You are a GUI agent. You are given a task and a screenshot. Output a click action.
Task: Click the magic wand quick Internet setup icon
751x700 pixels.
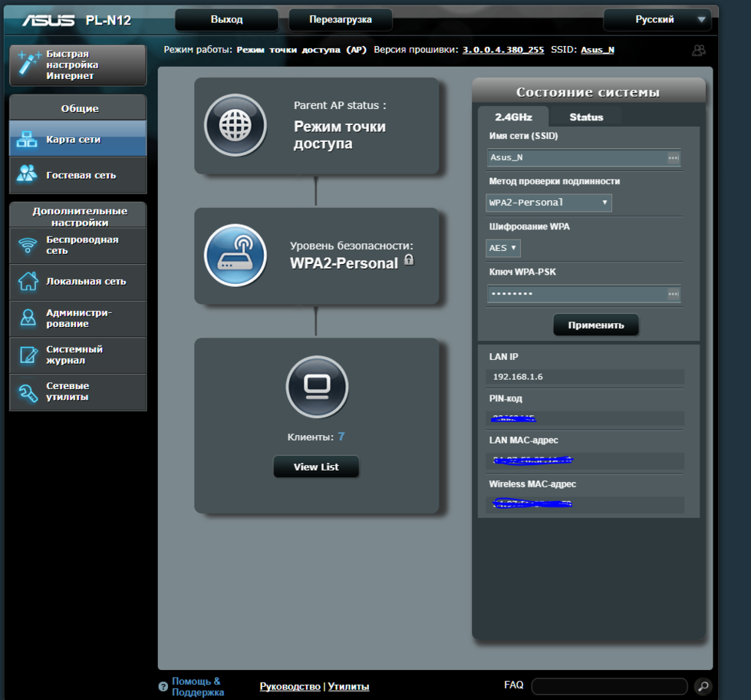[29, 65]
